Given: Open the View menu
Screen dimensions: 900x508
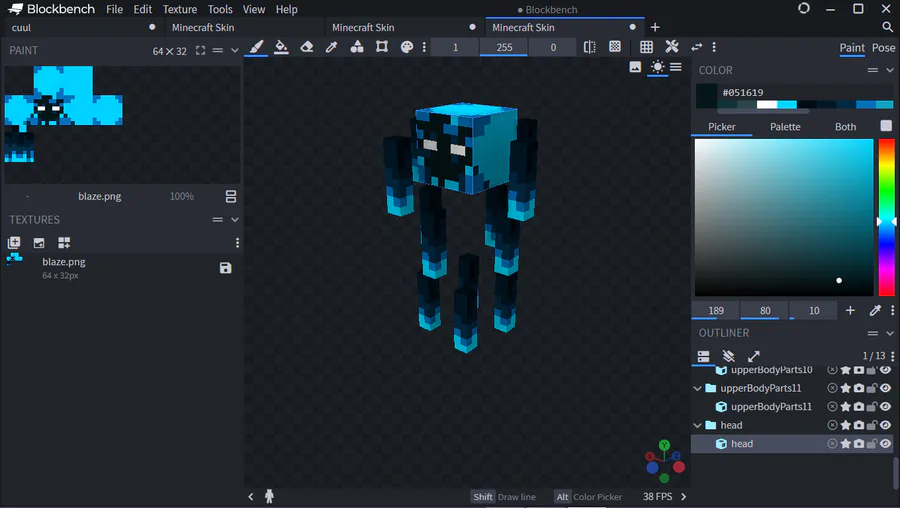Looking at the screenshot, I should pyautogui.click(x=254, y=9).
